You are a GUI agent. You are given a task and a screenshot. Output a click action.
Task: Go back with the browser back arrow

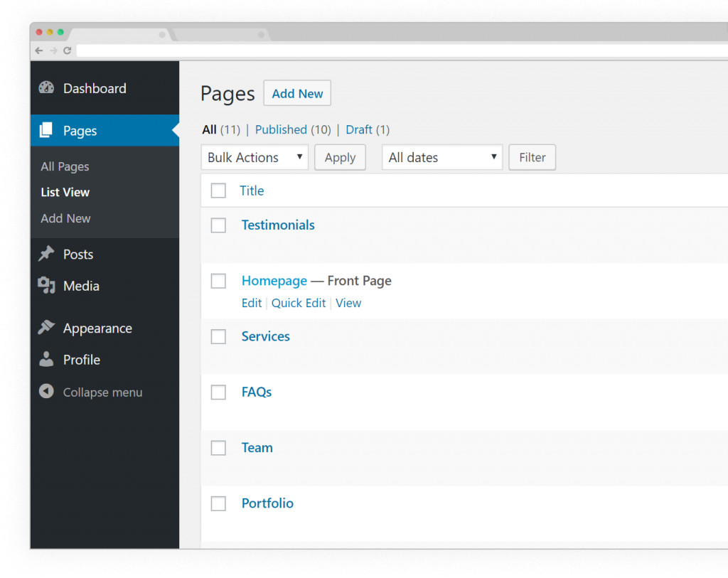pos(39,50)
